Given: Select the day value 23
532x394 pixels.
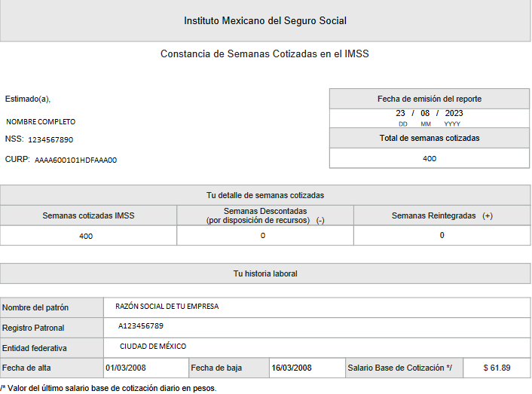Looking at the screenshot, I should [x=400, y=113].
